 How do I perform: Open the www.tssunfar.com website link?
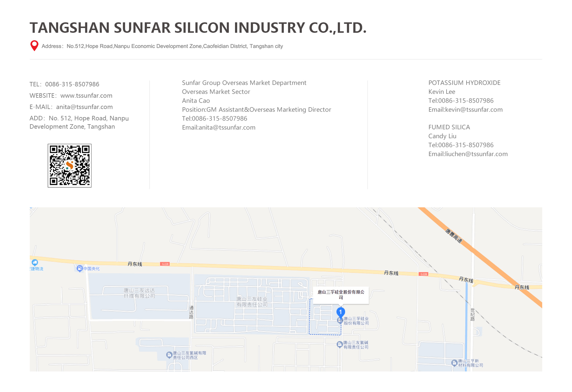(x=86, y=96)
